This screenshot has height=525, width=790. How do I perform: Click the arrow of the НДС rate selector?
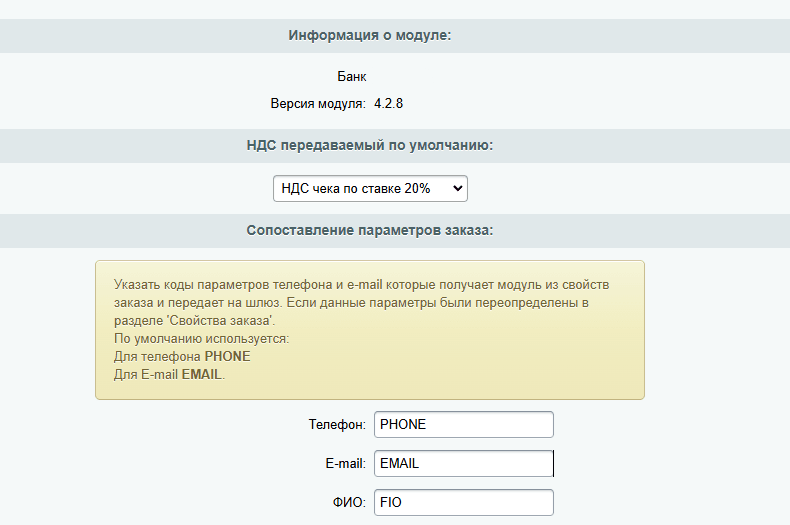click(x=458, y=188)
